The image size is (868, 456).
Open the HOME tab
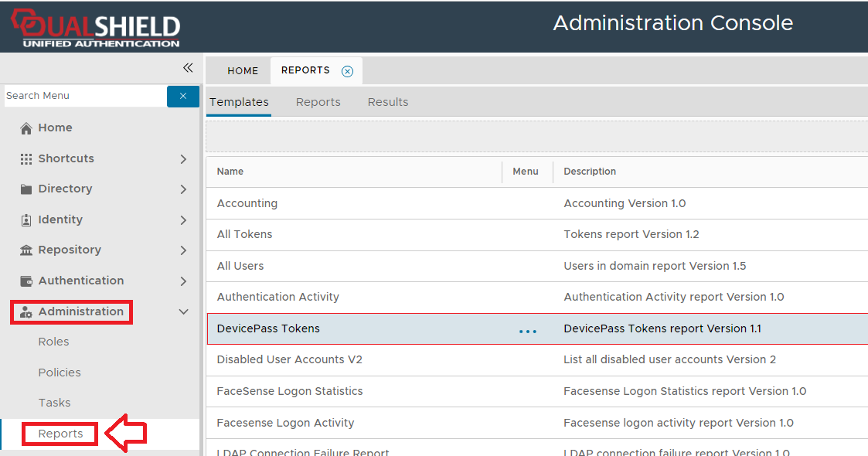pyautogui.click(x=243, y=71)
